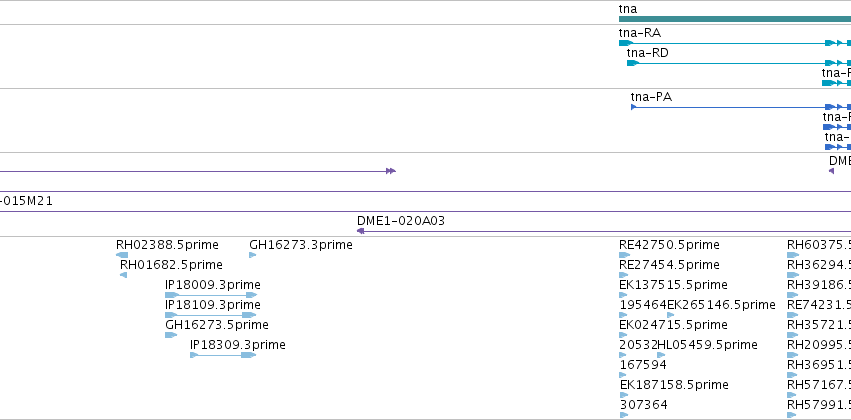Click the RH01682.5prime EST label

coord(171,265)
